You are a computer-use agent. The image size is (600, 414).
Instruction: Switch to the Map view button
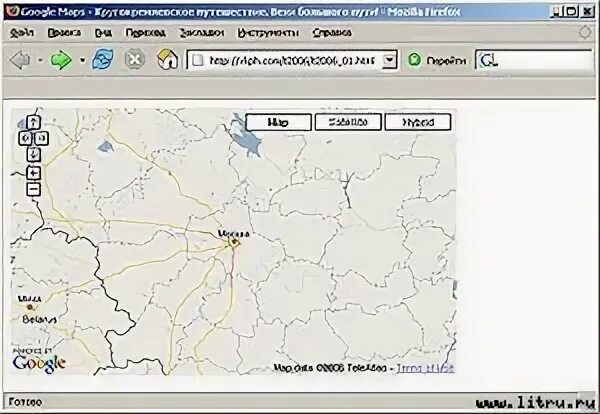pyautogui.click(x=278, y=122)
